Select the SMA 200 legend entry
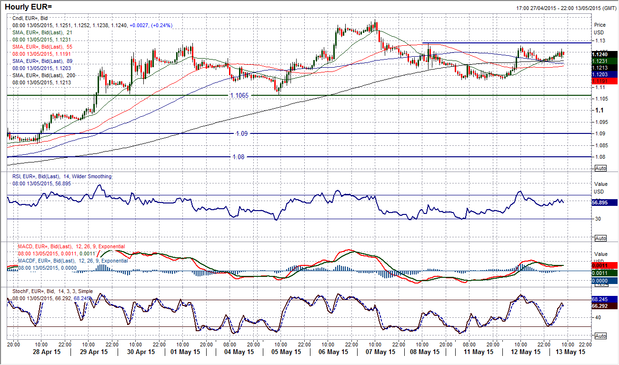Viewport: 619px width, 365px height. [x=44, y=75]
